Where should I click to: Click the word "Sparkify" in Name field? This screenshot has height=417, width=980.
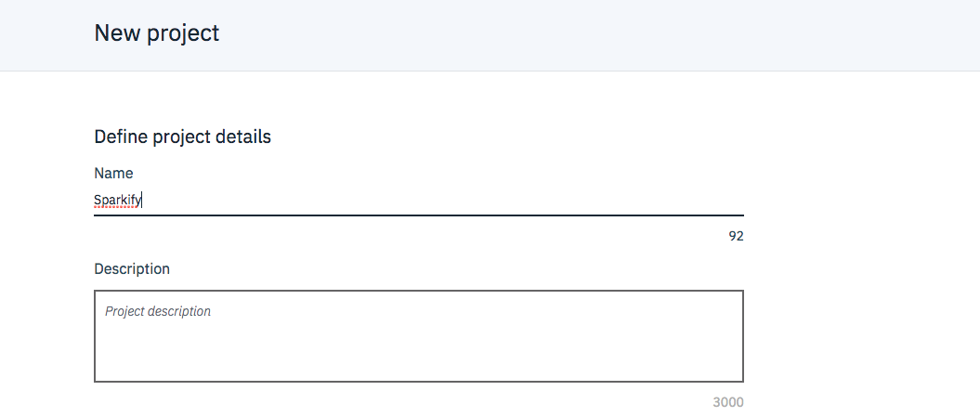[x=117, y=200]
